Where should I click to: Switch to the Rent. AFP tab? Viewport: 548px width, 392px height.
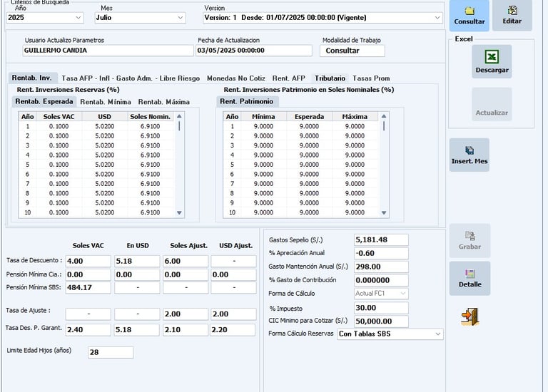(289, 78)
